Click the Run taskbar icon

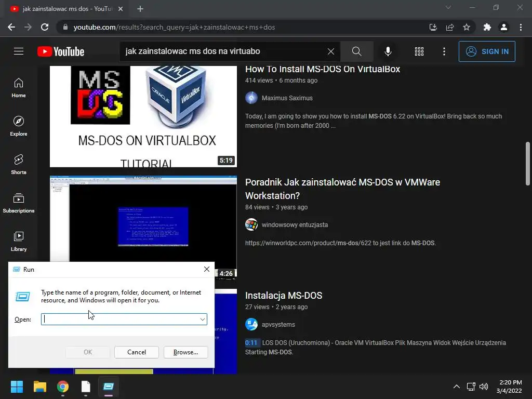click(x=109, y=387)
